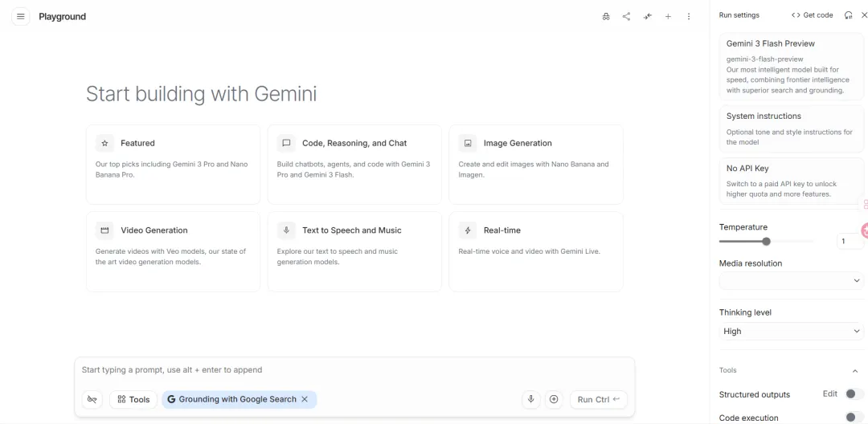The height and width of the screenshot is (424, 868).
Task: Remove Grounding with Google Search chip
Action: point(305,399)
